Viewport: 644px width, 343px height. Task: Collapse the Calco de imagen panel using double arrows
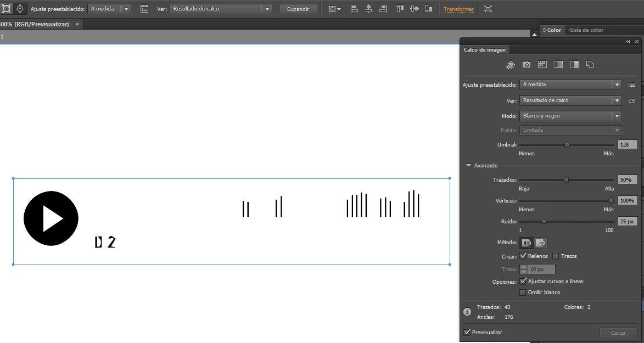pos(628,42)
